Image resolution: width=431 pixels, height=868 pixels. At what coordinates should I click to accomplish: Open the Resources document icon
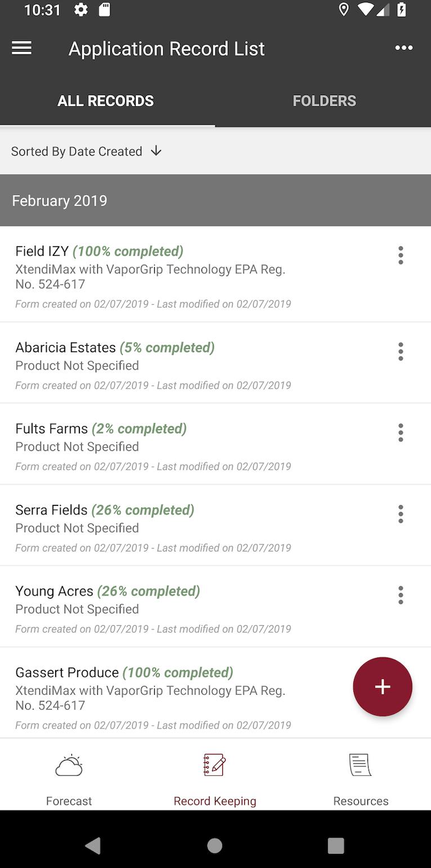point(360,766)
